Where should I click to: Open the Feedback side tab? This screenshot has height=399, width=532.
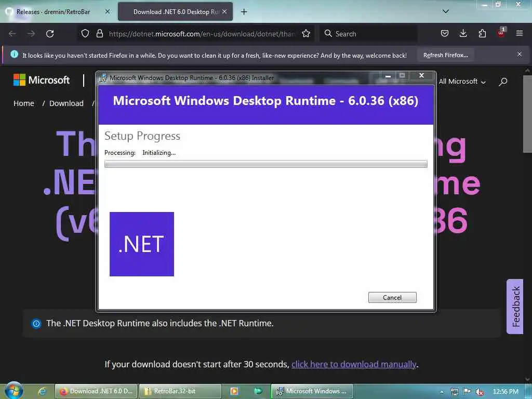(x=515, y=307)
